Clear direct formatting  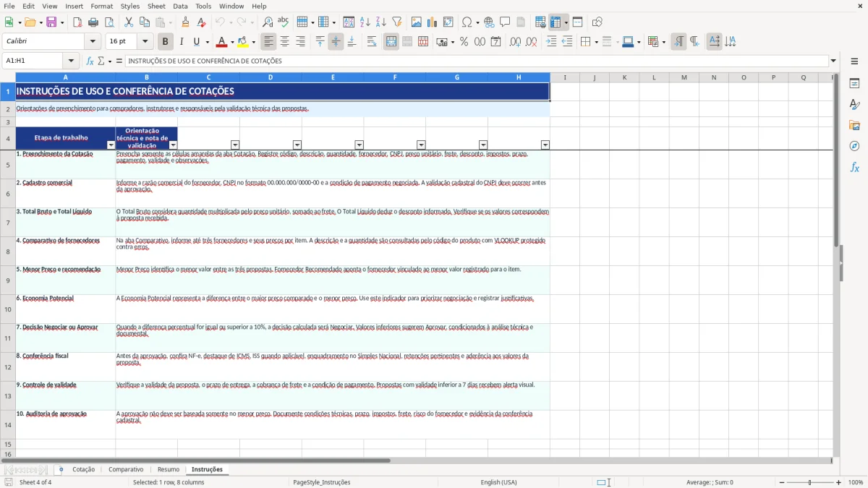[x=202, y=22]
